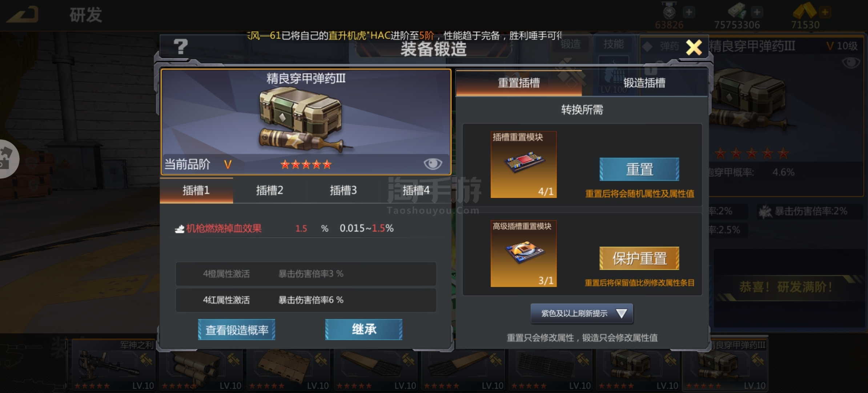Switch to the 锻造插槽 tab
868x393 pixels.
click(644, 83)
